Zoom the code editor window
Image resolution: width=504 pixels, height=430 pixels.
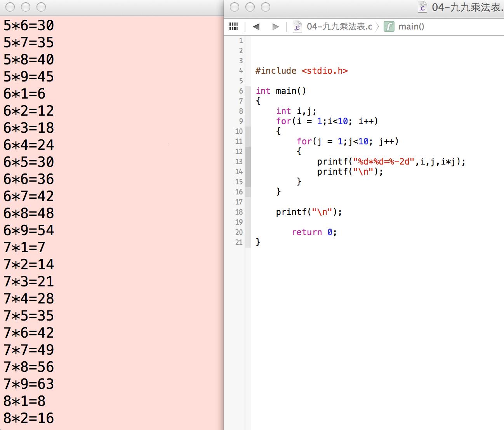pos(266,7)
